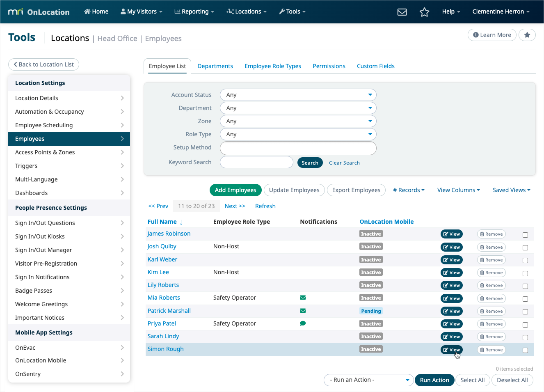Tick the checkbox for James Robinson
544x392 pixels.
(x=525, y=235)
